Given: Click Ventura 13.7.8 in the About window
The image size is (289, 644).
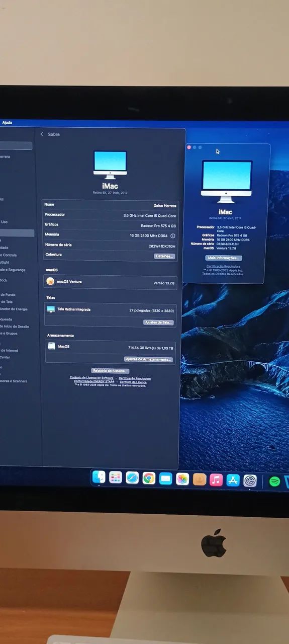Looking at the screenshot, I should (227, 249).
